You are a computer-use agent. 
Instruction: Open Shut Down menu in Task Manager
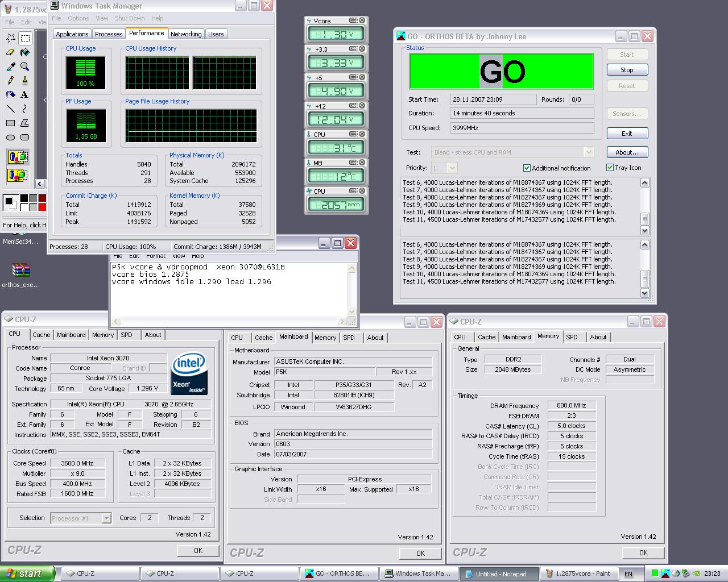click(x=130, y=18)
